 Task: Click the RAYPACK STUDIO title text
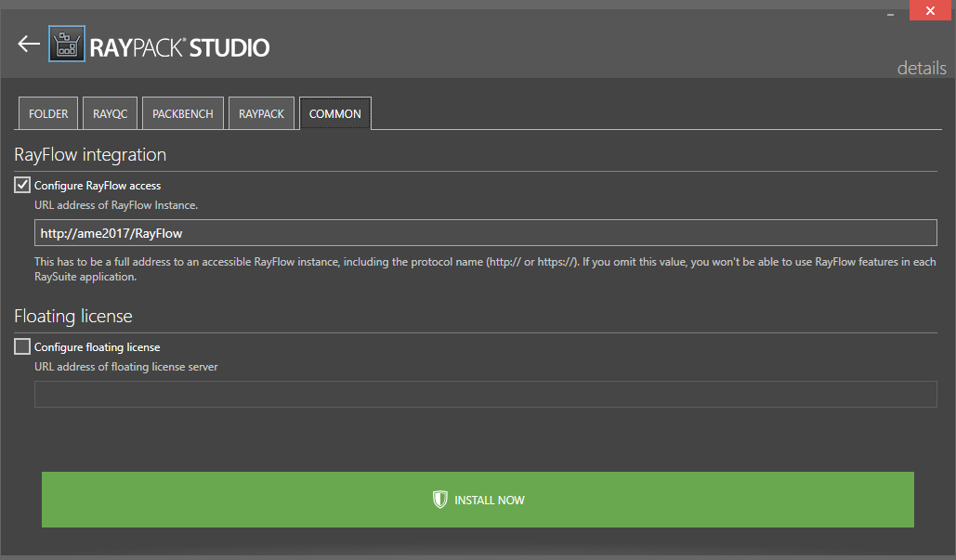click(179, 47)
